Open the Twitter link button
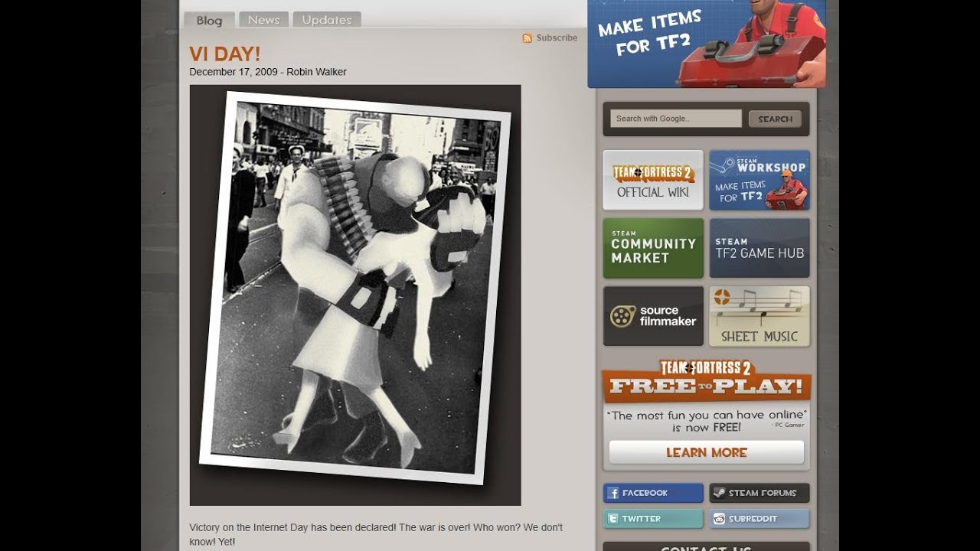 point(653,518)
